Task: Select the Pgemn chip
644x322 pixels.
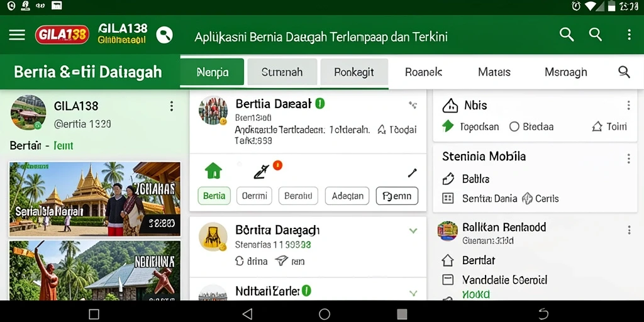Action: (x=397, y=196)
